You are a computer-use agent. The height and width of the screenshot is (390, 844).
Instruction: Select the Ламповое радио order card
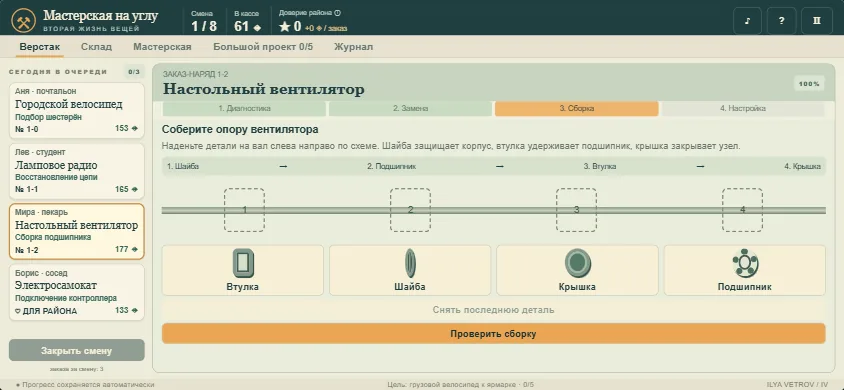pos(76,172)
